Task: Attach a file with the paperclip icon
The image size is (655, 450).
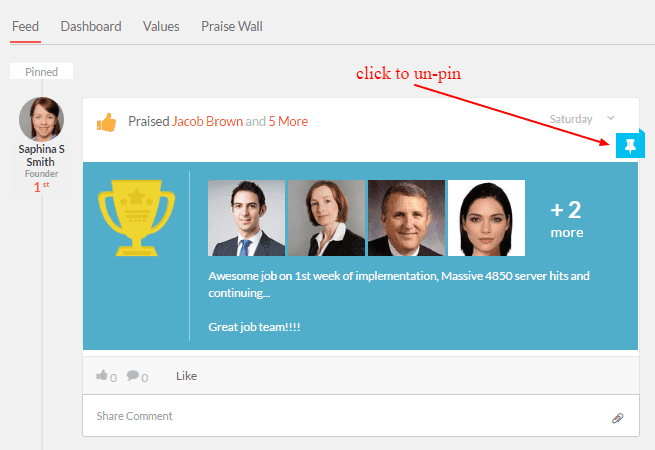Action: [617, 418]
